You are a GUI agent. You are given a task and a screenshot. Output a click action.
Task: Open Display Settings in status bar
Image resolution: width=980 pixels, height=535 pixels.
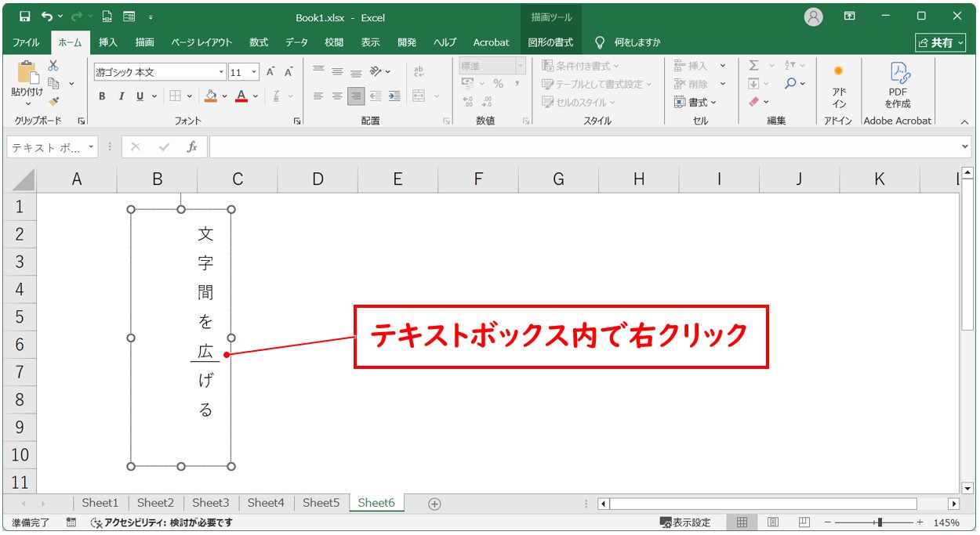685,522
